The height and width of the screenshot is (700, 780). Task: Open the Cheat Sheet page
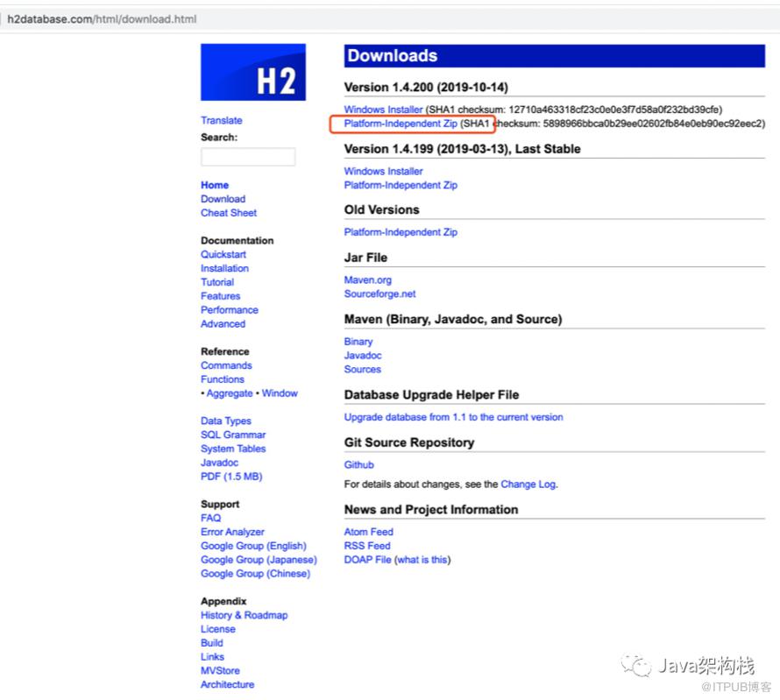[229, 213]
